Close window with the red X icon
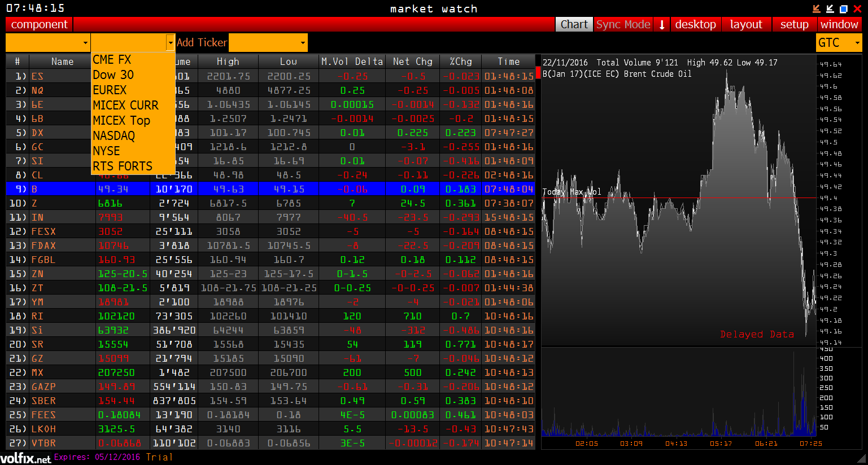The width and height of the screenshot is (868, 465). point(857,8)
